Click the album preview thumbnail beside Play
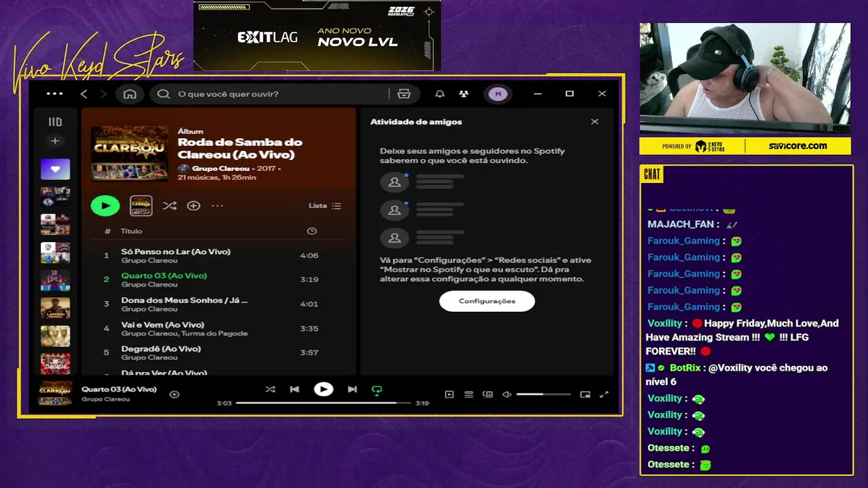 coord(141,205)
